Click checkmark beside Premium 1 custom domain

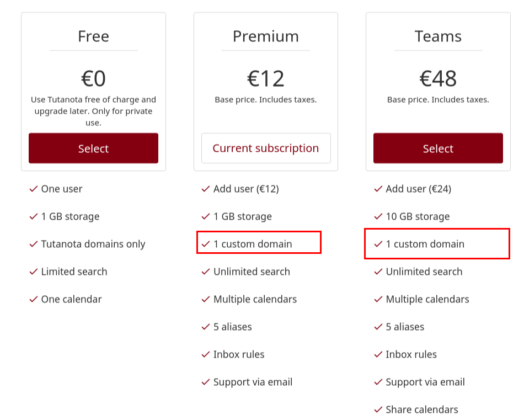[206, 244]
